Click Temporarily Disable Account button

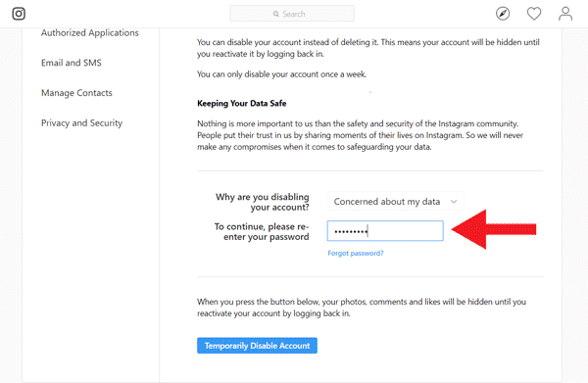click(x=257, y=346)
